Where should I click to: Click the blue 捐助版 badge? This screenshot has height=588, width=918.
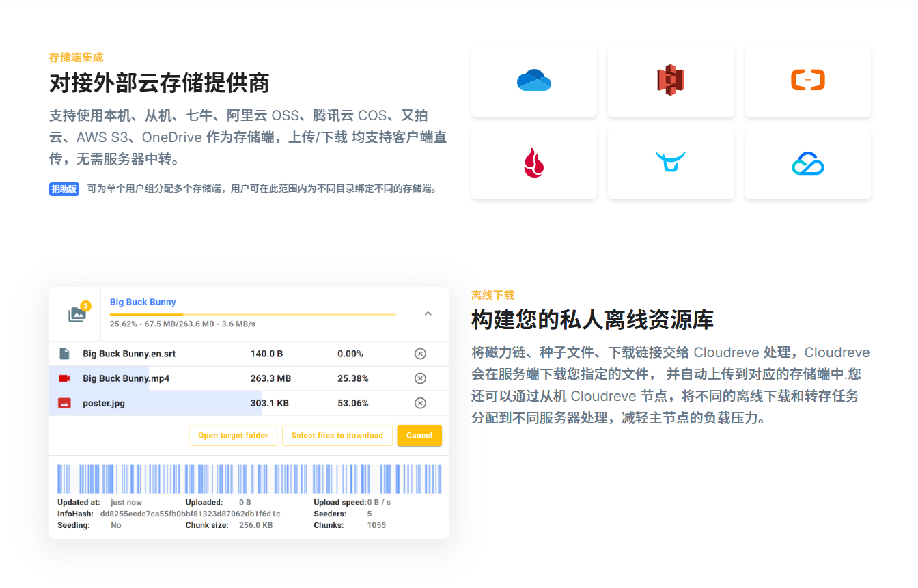(64, 189)
